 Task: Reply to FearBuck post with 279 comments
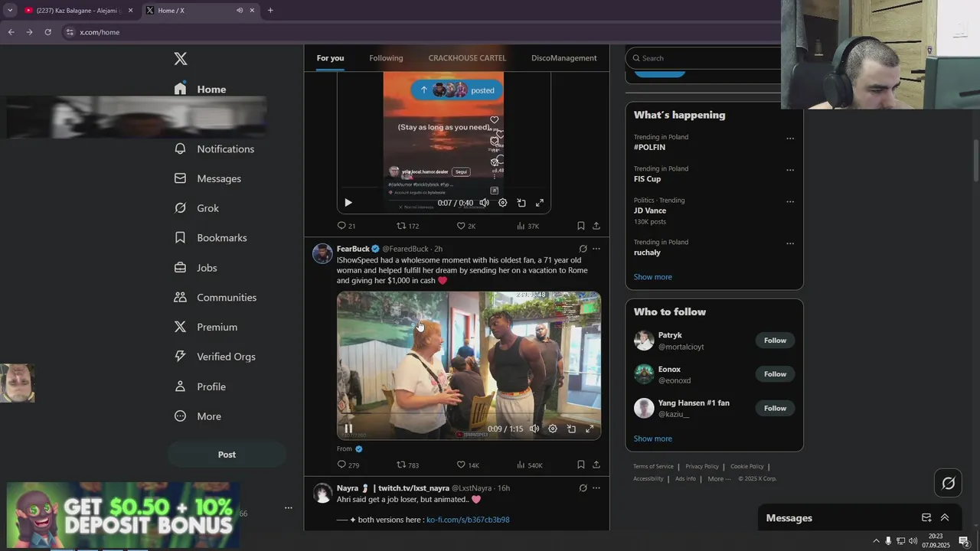tap(348, 465)
